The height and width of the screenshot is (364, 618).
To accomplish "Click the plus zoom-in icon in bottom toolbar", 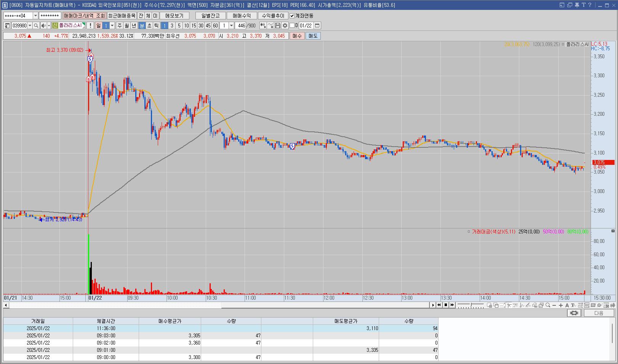I will [560, 305].
